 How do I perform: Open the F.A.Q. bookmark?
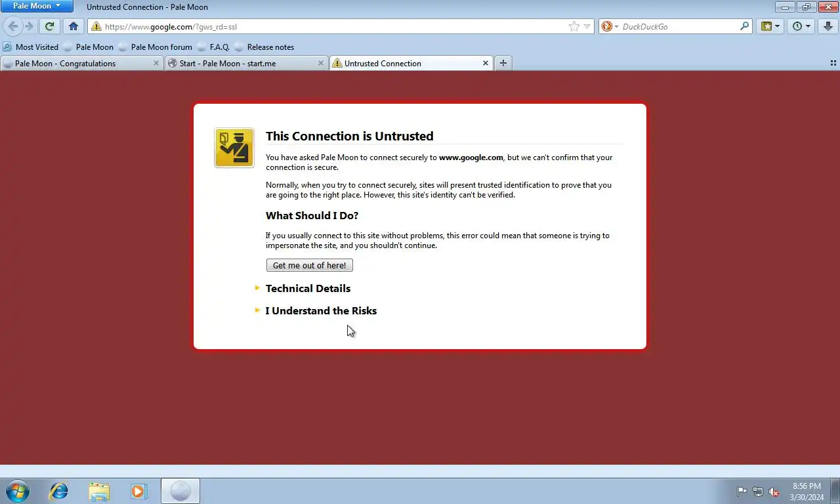(x=213, y=47)
